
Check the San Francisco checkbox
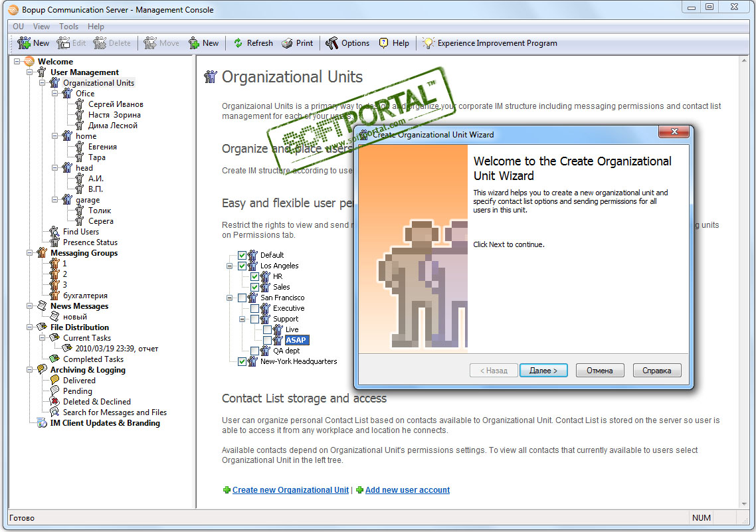242,298
